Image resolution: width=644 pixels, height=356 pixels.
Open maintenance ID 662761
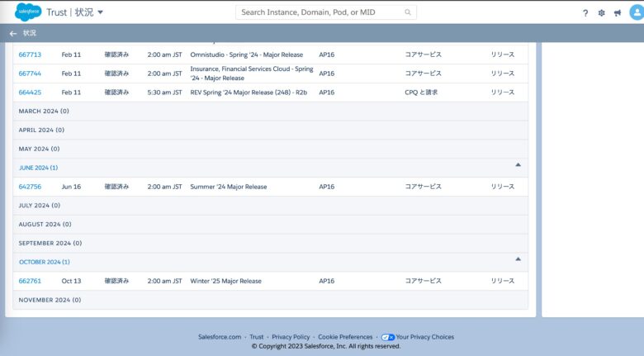pyautogui.click(x=30, y=281)
